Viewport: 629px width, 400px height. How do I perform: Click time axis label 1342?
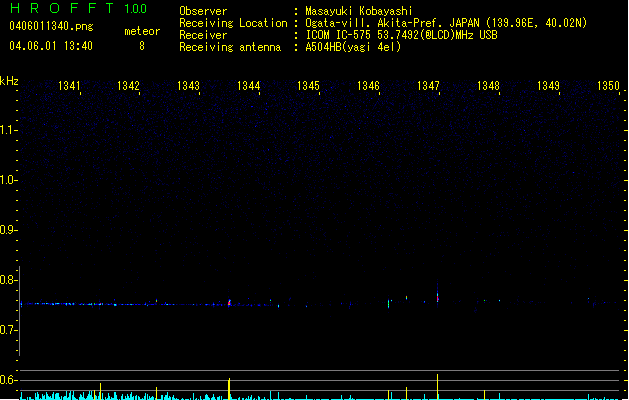[128, 86]
